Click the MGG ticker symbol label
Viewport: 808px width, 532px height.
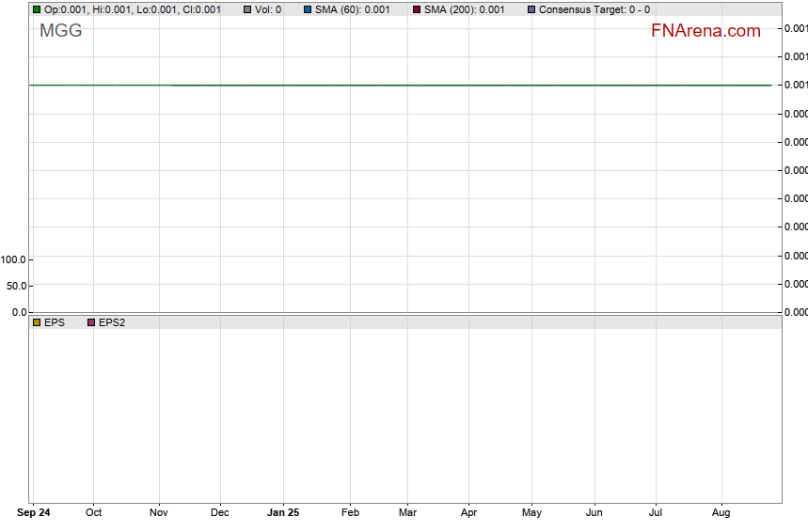coord(60,31)
